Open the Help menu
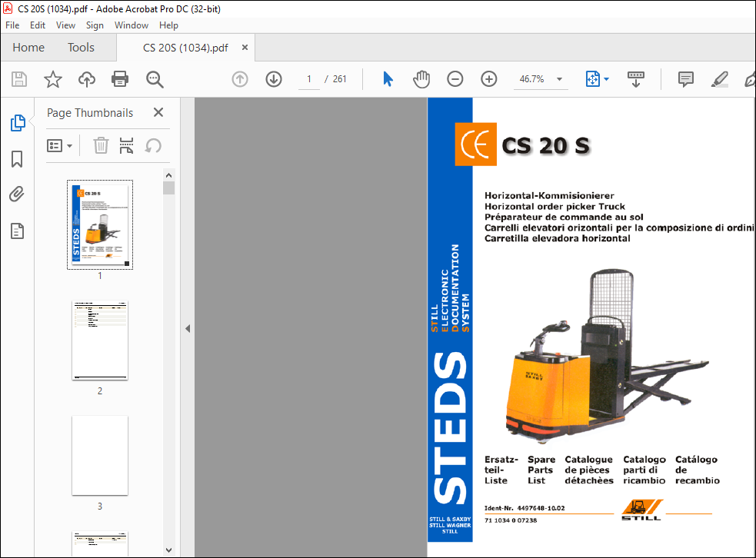Image resolution: width=756 pixels, height=558 pixels. (x=168, y=25)
